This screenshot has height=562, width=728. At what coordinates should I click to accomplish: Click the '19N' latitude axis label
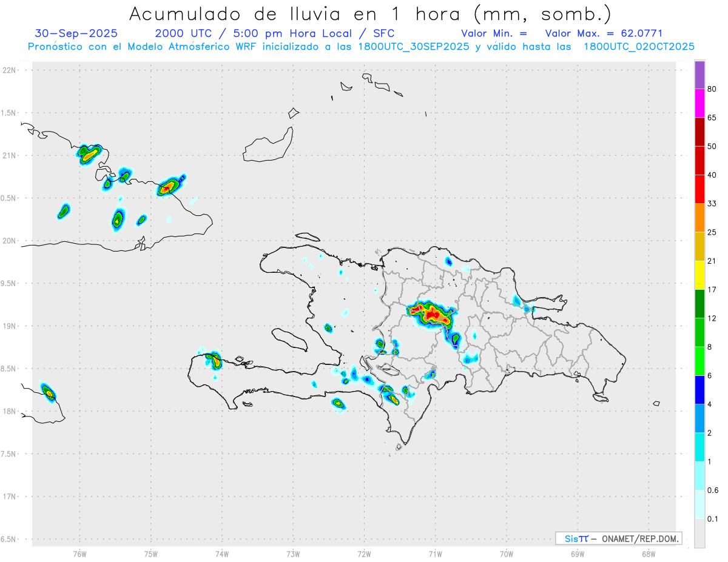[x=10, y=326]
